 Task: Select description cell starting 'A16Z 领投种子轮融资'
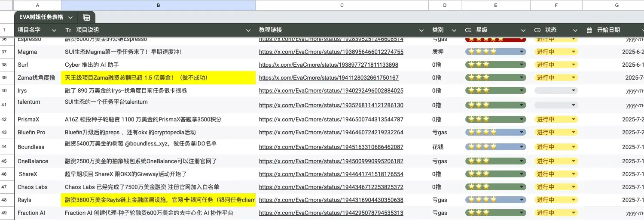[159, 119]
